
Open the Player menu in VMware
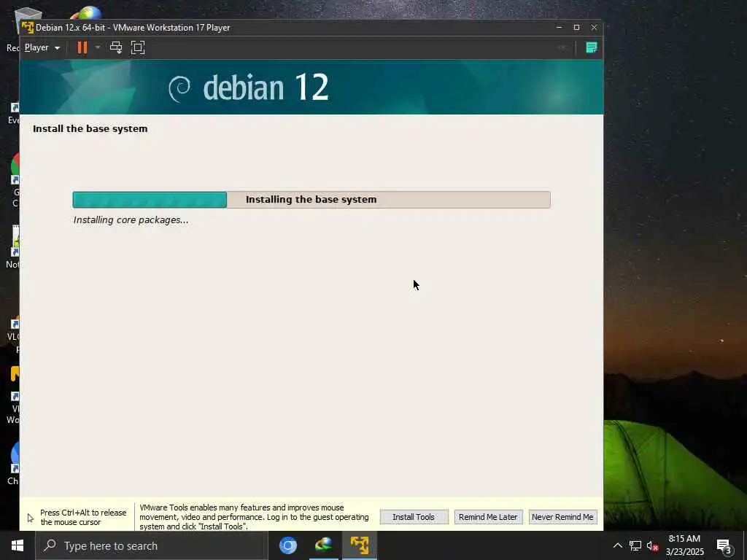(42, 47)
